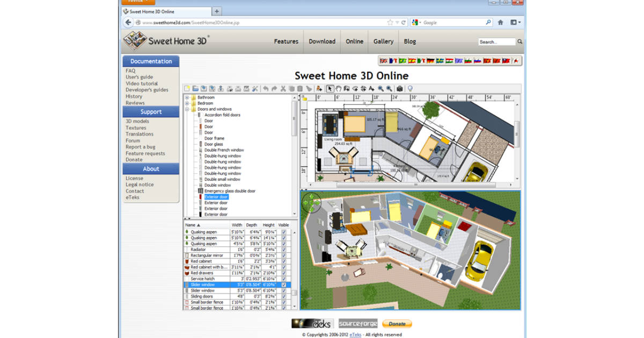
Task: Collapse the Doors and windows category
Action: point(187,108)
